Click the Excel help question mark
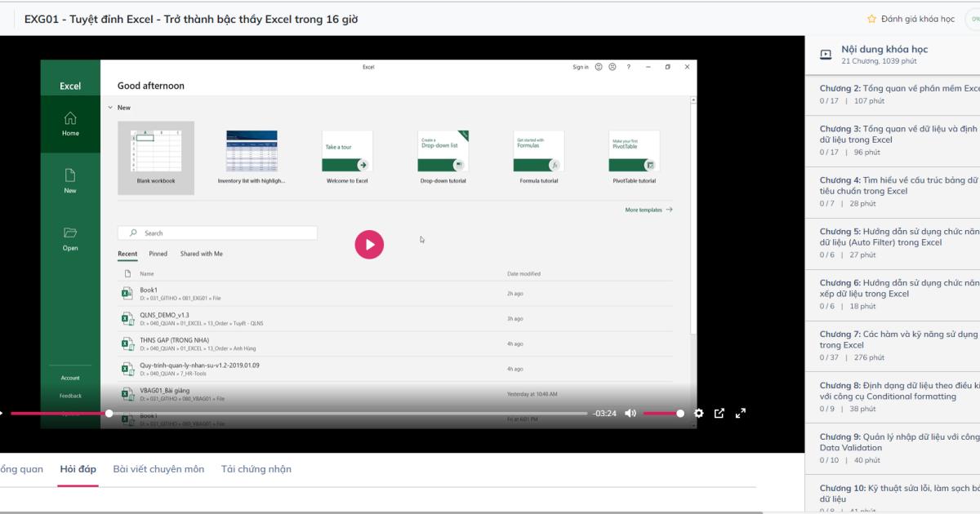This screenshot has height=514, width=980. [x=628, y=67]
